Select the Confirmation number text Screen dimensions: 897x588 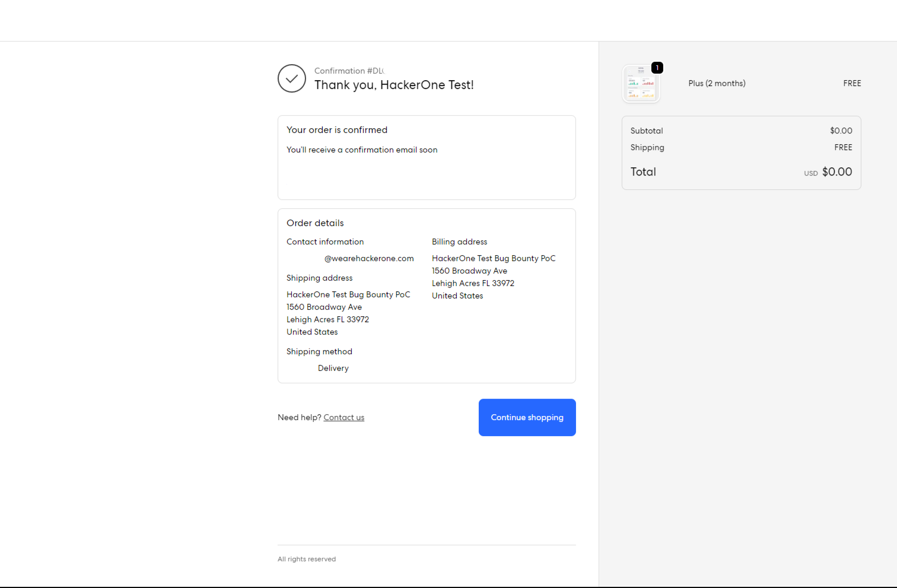349,71
